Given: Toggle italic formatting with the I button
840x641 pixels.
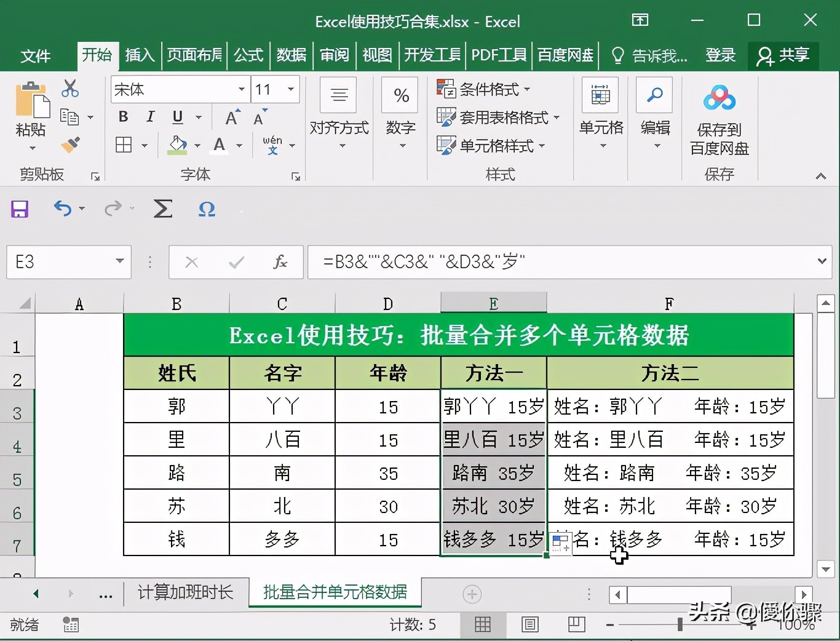Looking at the screenshot, I should [x=149, y=116].
